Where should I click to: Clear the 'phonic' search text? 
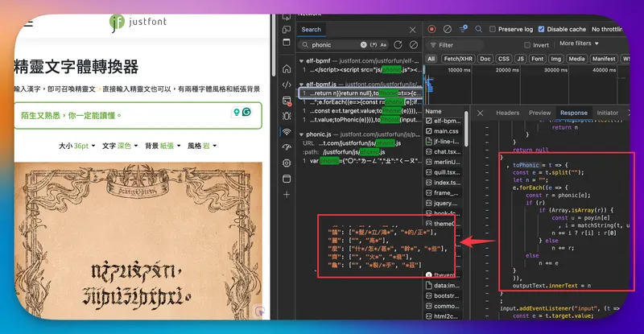(364, 45)
